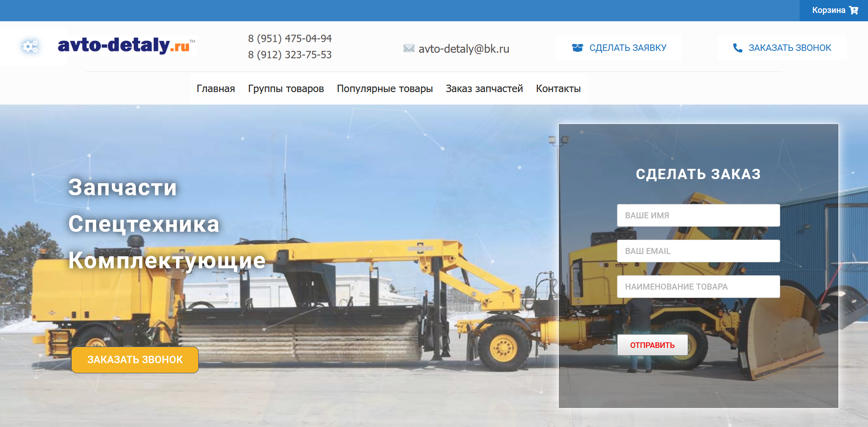Focus the ВАШЕ ИМЯ input field
The height and width of the screenshot is (427, 868).
(x=698, y=215)
